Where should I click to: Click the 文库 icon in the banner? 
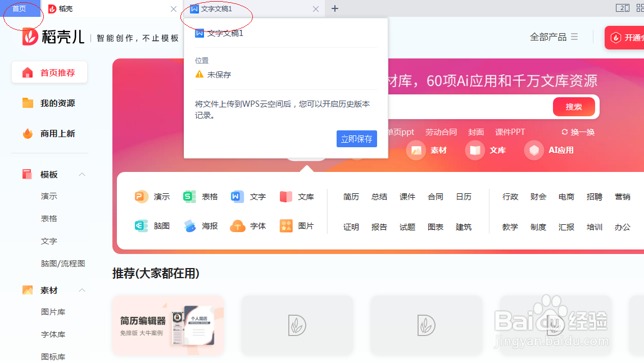pos(475,150)
